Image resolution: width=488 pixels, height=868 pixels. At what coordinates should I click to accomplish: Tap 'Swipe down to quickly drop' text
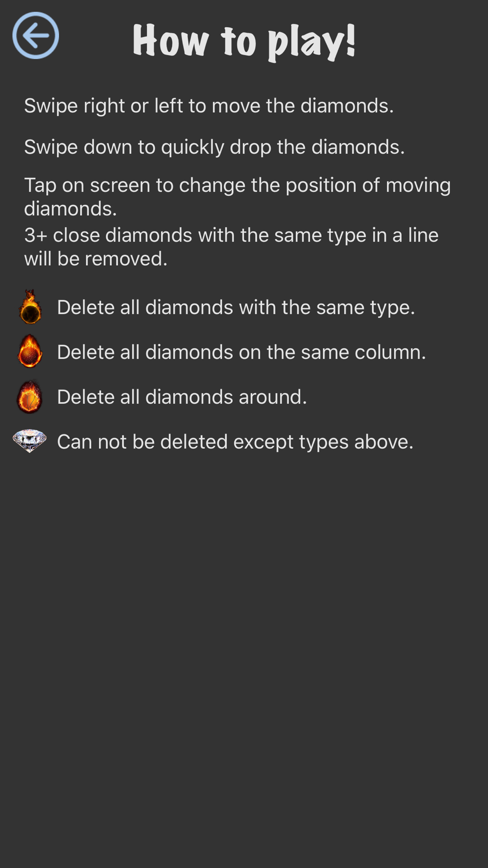click(x=214, y=146)
